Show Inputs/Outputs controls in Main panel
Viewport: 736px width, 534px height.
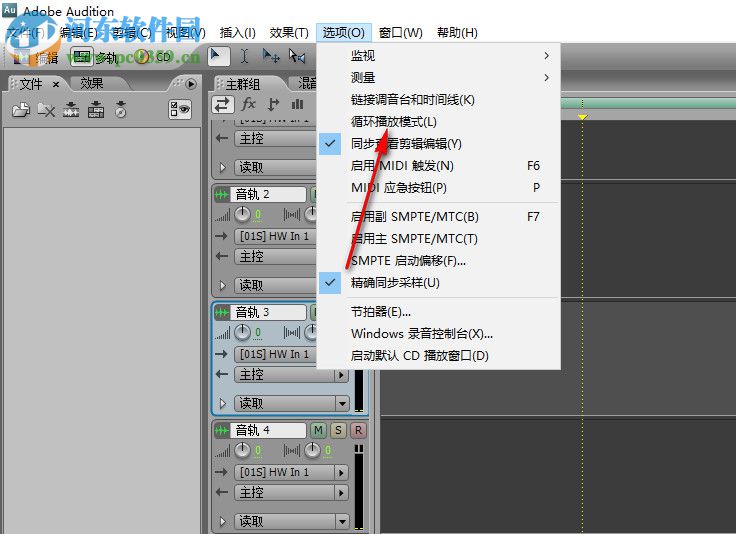[223, 104]
